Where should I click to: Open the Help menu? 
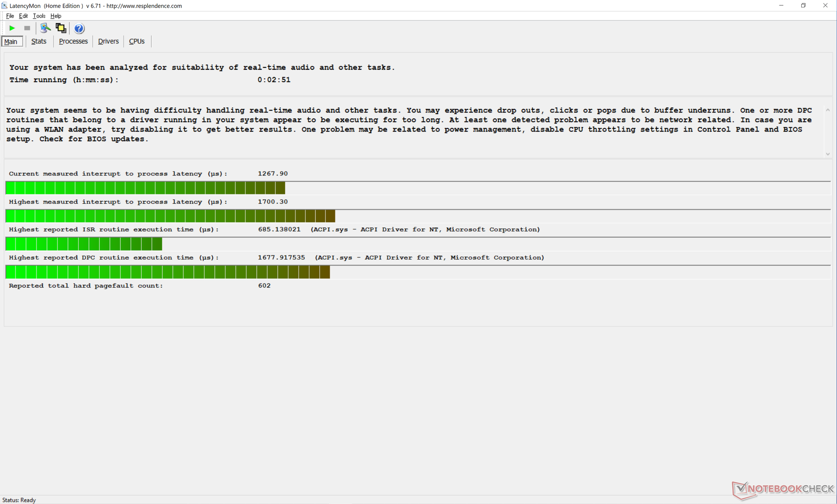[56, 16]
